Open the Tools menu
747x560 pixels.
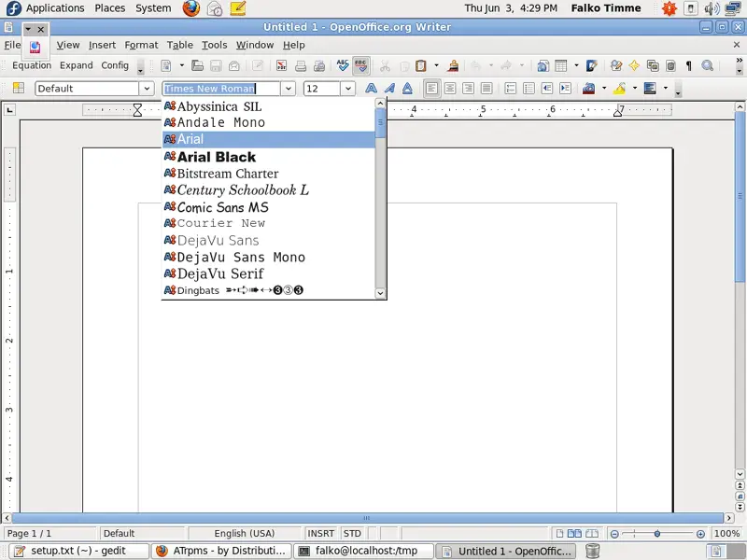215,45
